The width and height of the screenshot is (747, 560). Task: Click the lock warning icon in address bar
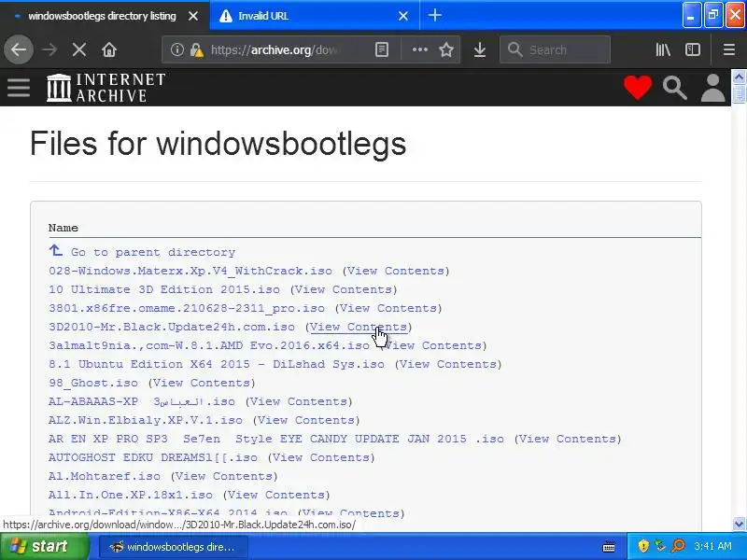tap(196, 49)
